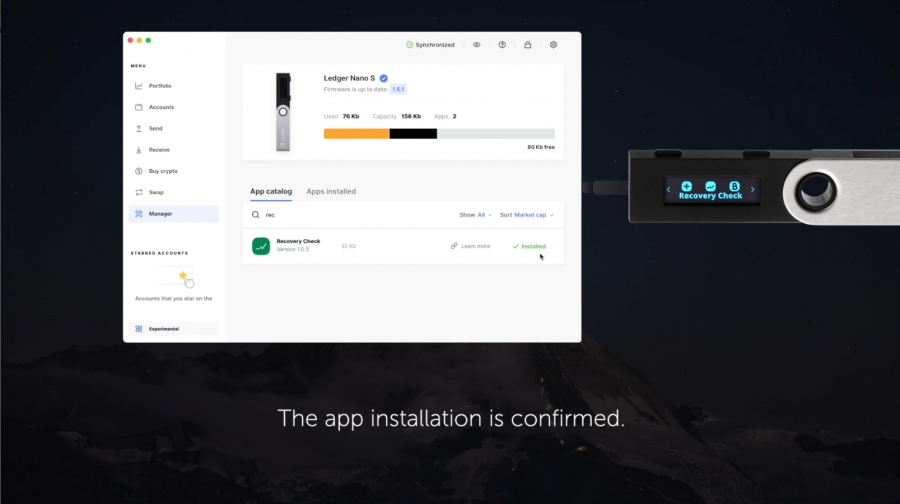Click the Swap arrows icon
Screen dimensions: 900x504
pos(138,192)
